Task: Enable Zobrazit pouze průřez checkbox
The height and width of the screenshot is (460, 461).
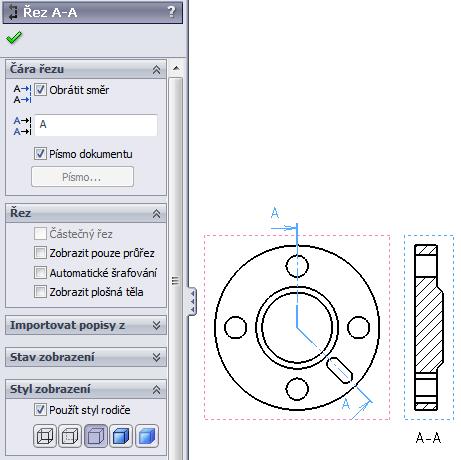Action: click(x=40, y=253)
